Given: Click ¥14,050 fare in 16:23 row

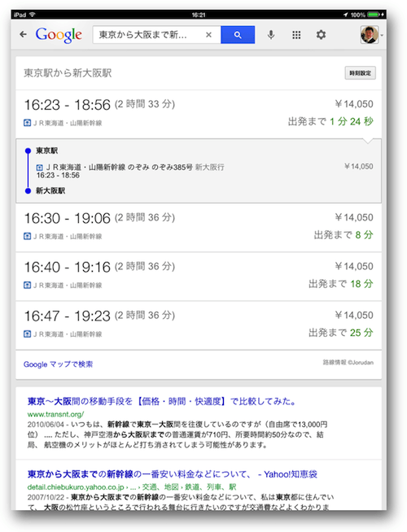Looking at the screenshot, I should click(354, 104).
